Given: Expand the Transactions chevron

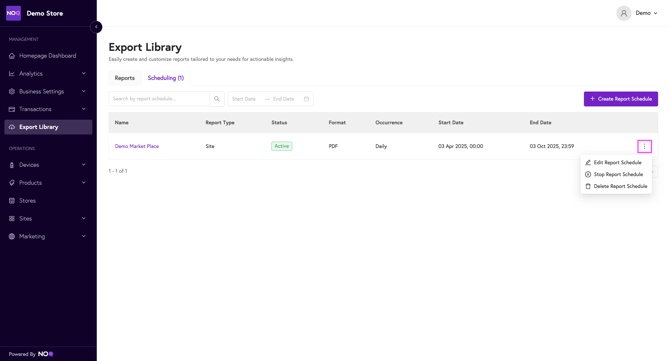Looking at the screenshot, I should coord(84,109).
